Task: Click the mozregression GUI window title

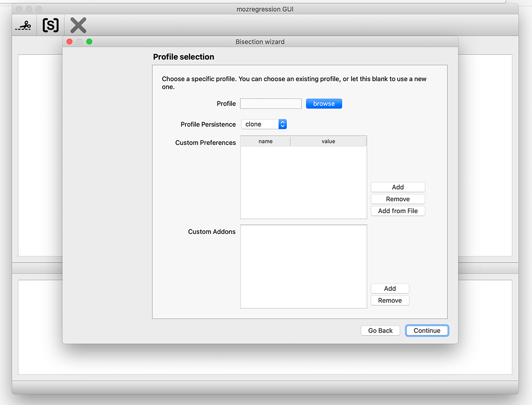Action: coord(265,9)
